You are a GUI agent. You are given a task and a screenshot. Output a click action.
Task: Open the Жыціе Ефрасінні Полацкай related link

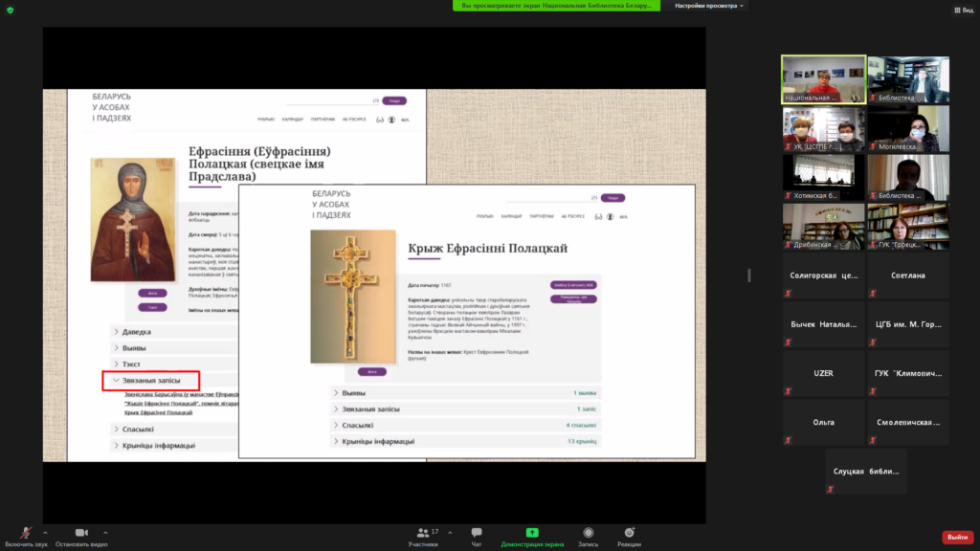pyautogui.click(x=181, y=404)
